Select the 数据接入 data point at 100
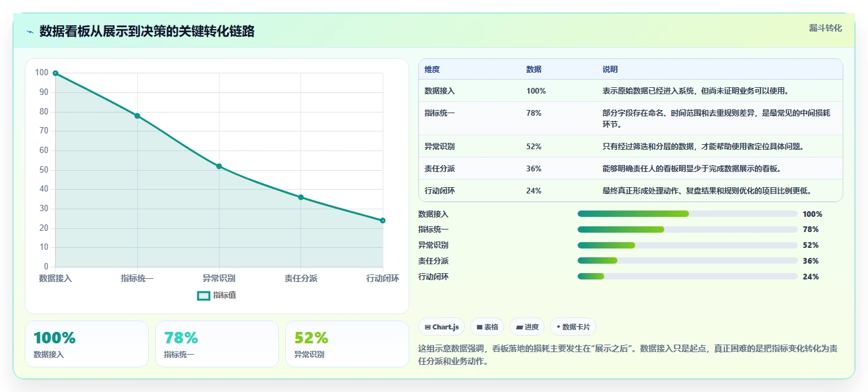This screenshot has height=392, width=868. click(x=56, y=73)
